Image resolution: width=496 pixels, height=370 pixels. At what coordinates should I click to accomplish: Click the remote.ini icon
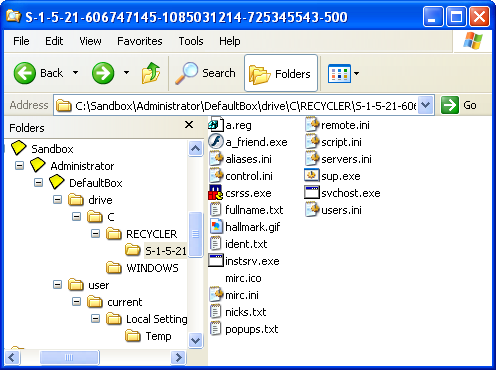click(x=312, y=125)
